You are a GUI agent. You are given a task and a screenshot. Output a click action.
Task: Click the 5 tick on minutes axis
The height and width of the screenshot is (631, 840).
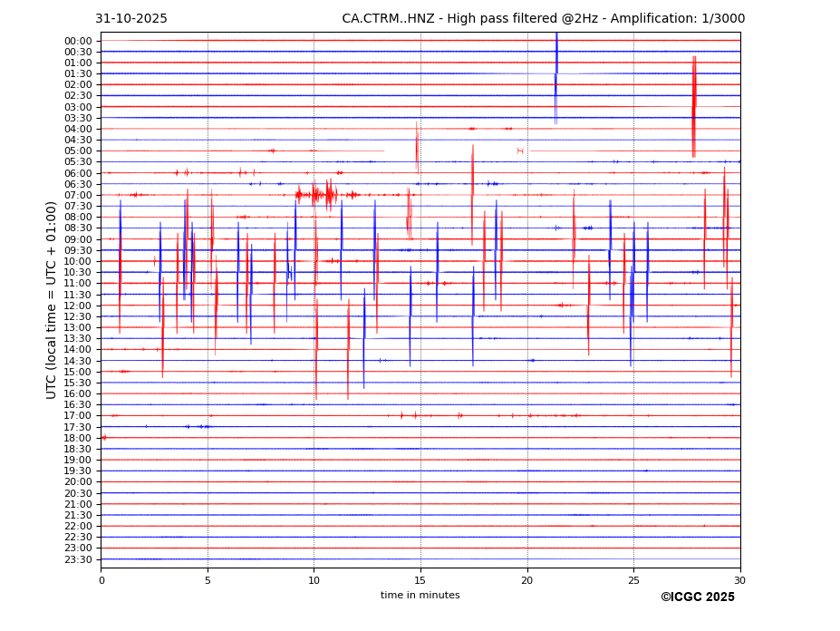click(x=208, y=580)
